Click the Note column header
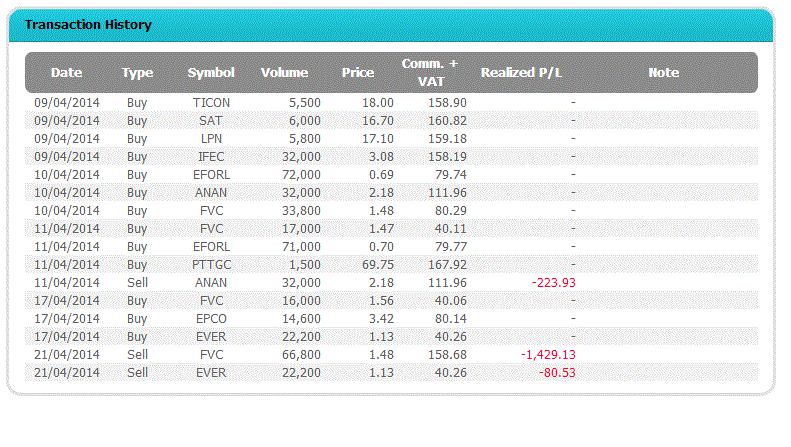 tap(663, 72)
